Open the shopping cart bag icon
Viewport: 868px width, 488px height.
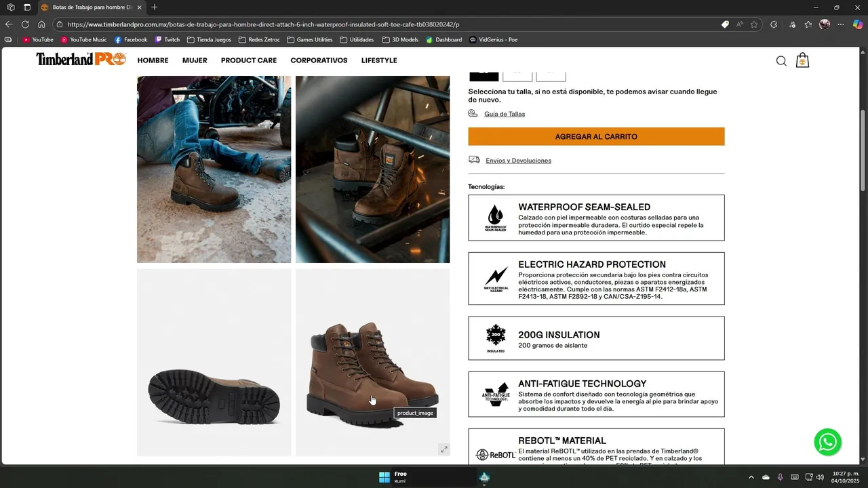(x=802, y=60)
